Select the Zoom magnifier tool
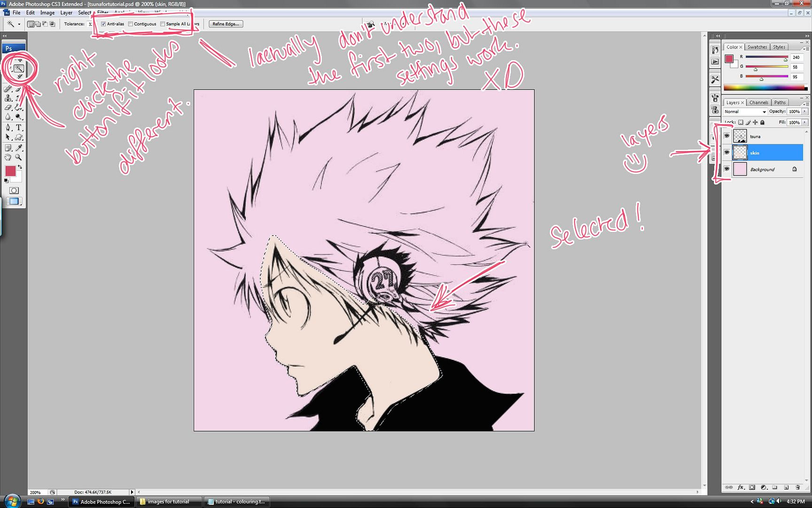 18,157
